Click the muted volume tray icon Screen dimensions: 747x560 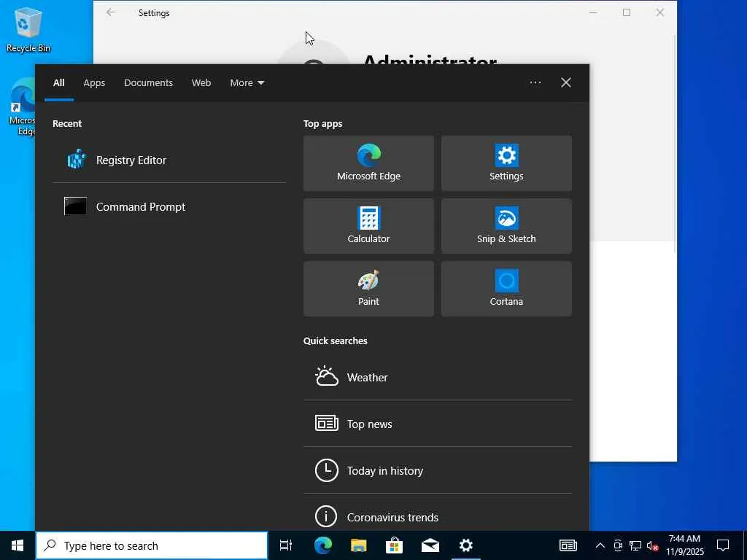point(652,545)
